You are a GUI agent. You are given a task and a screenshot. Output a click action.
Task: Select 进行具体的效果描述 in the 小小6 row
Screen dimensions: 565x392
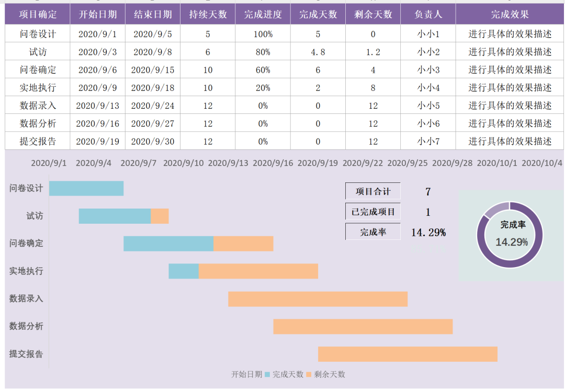[x=510, y=123]
